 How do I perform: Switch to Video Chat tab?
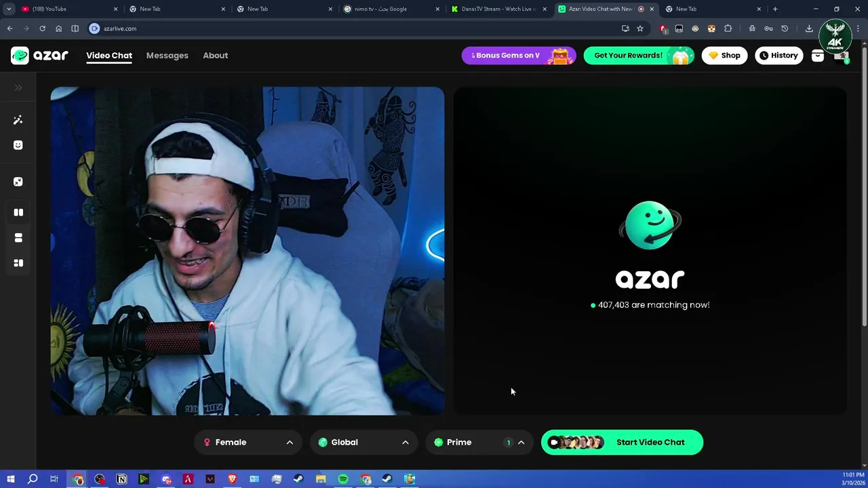coord(109,56)
